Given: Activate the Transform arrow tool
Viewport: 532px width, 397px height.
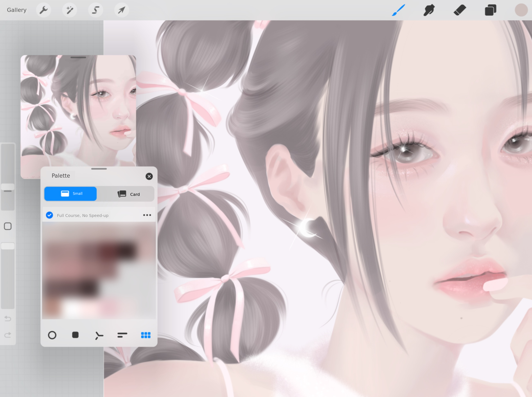Looking at the screenshot, I should [x=122, y=10].
